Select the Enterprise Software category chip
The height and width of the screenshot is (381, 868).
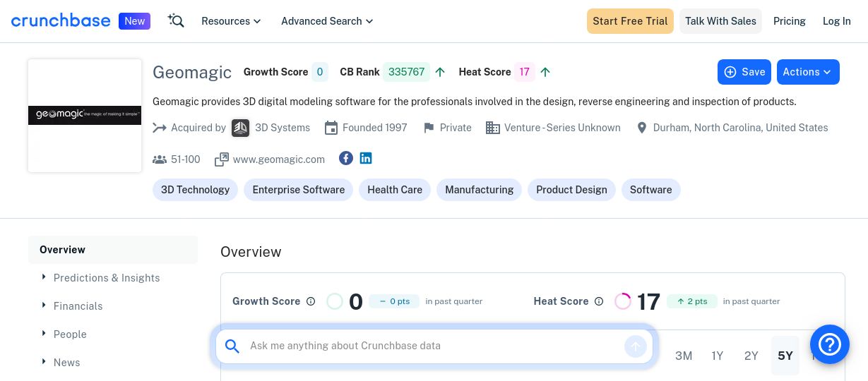[299, 190]
